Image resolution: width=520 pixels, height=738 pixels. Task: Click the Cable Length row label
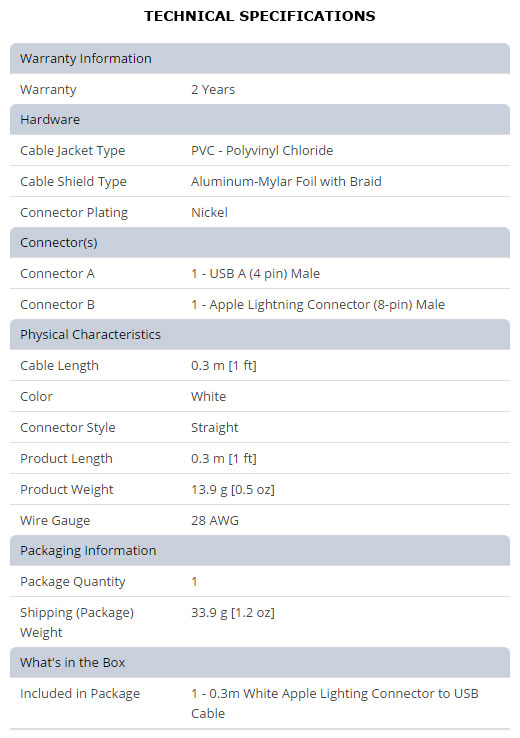pos(59,366)
